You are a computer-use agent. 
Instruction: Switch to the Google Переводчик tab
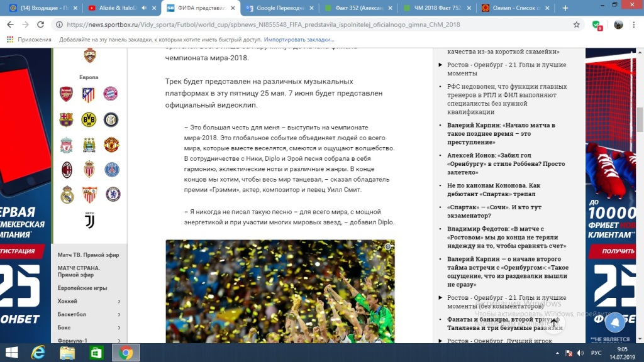pyautogui.click(x=280, y=8)
